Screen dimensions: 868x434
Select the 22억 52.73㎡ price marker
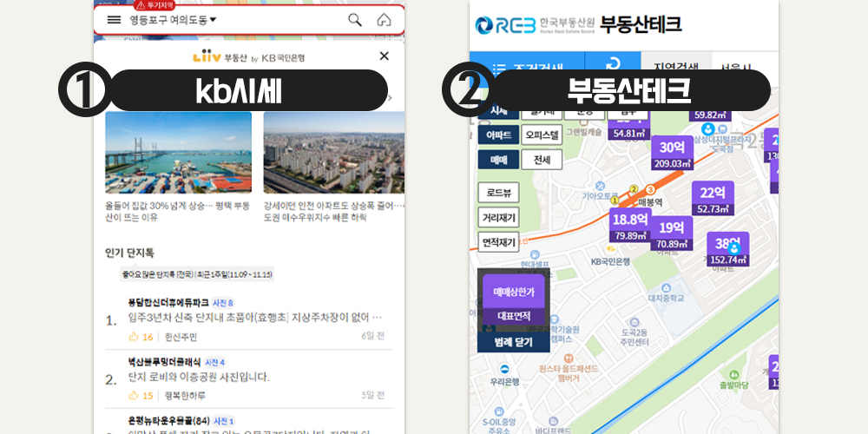click(713, 198)
